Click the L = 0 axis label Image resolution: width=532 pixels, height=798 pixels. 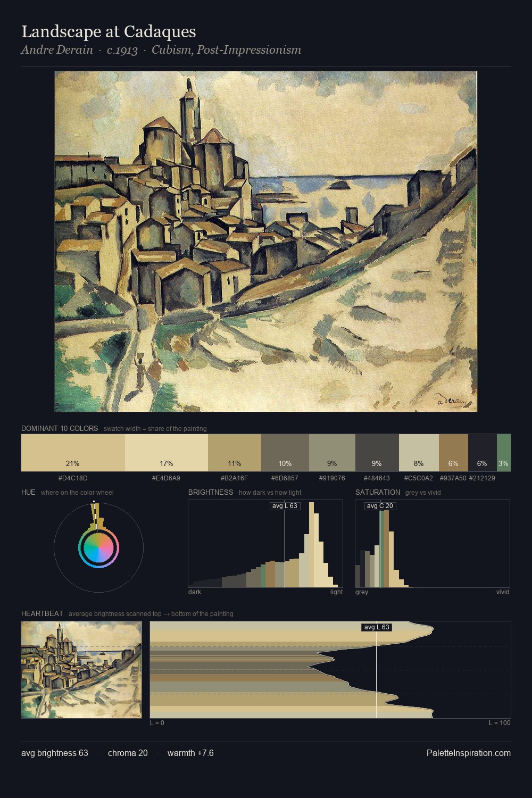(x=157, y=723)
